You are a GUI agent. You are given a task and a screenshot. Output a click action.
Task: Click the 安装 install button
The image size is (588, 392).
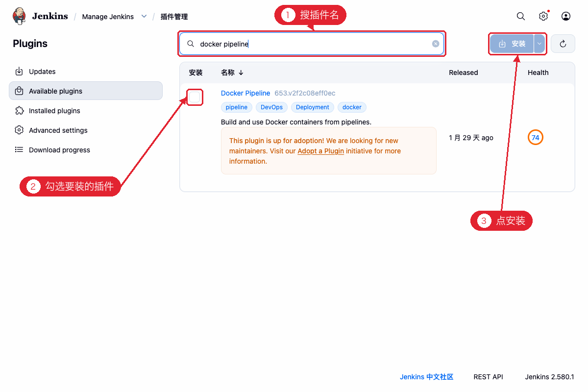pyautogui.click(x=512, y=44)
